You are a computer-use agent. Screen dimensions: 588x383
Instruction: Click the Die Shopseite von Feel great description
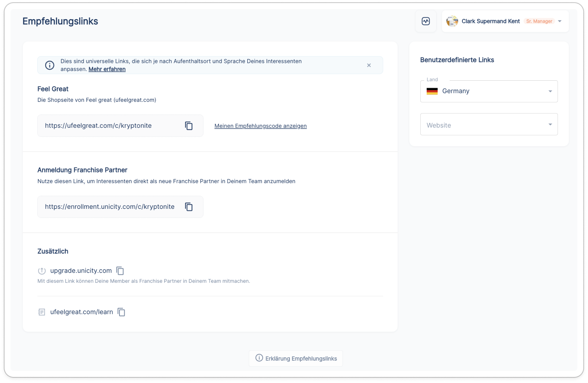(x=96, y=100)
